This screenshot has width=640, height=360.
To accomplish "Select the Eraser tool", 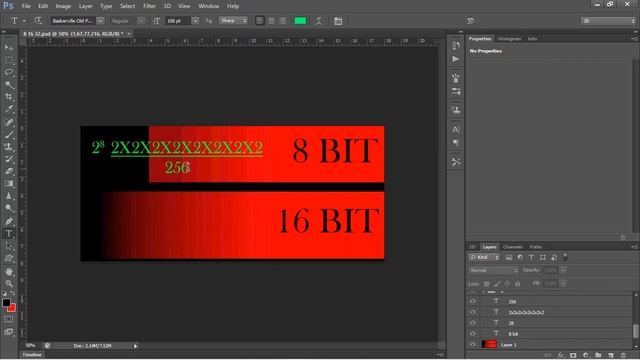I will click(9, 171).
